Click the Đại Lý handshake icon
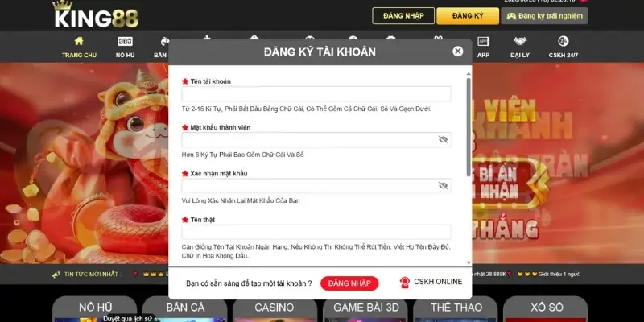The height and width of the screenshot is (322, 644). point(519,42)
